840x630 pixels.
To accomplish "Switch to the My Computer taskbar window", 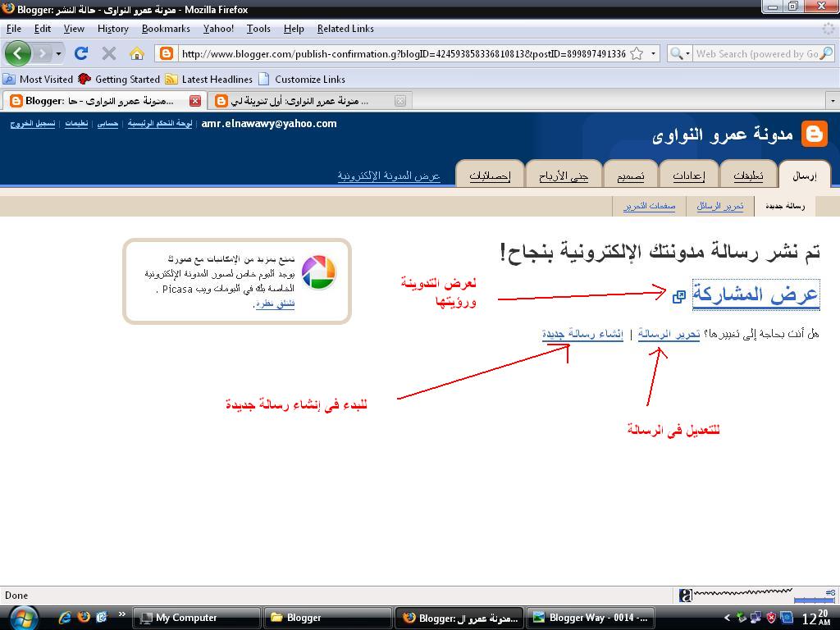I will tap(196, 618).
